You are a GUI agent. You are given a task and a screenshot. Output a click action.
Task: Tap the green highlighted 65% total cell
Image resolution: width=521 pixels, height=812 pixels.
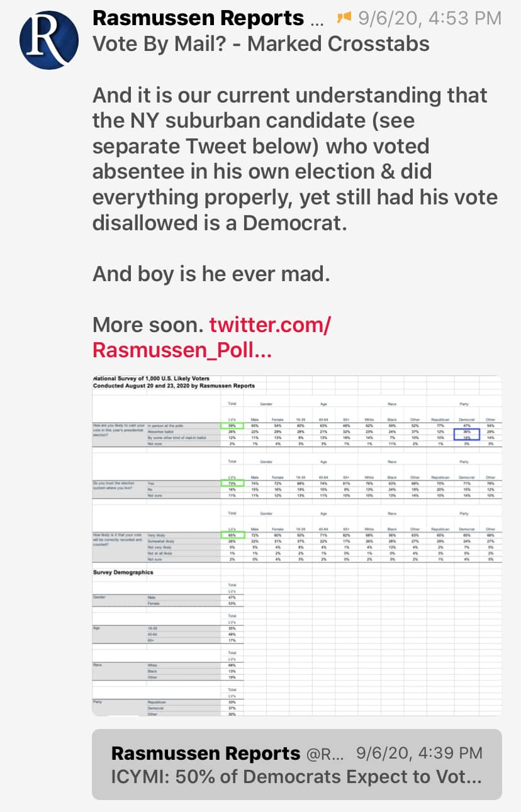pos(232,535)
